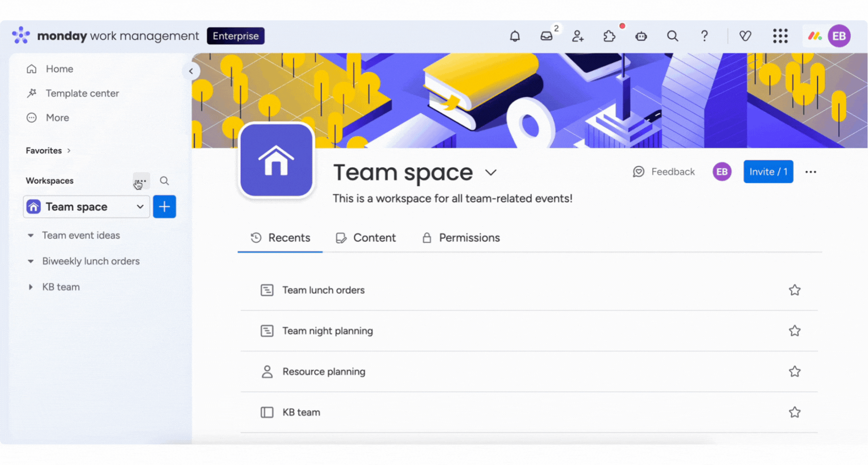Viewport: 868px width, 465px height.
Task: Click the workspace description text
Action: tap(452, 198)
